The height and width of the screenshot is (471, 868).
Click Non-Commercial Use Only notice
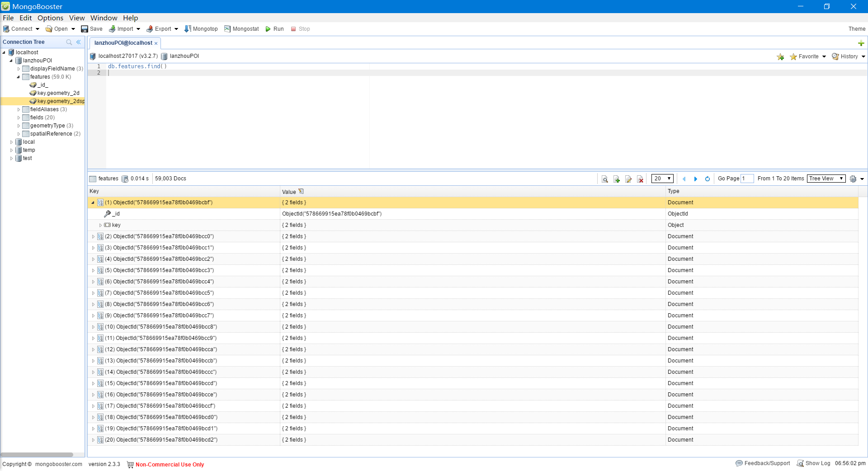[170, 464]
